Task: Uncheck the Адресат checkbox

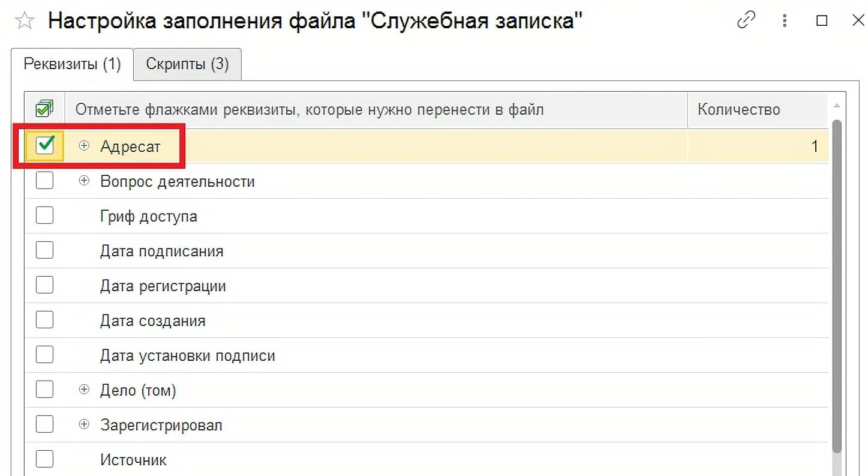Action: coord(45,146)
